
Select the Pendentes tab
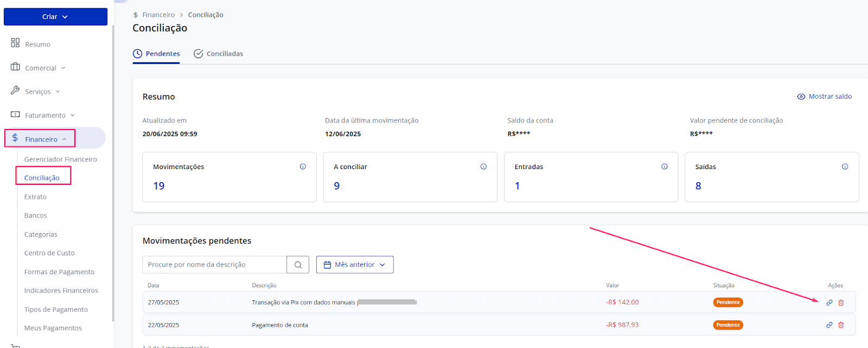(x=156, y=54)
